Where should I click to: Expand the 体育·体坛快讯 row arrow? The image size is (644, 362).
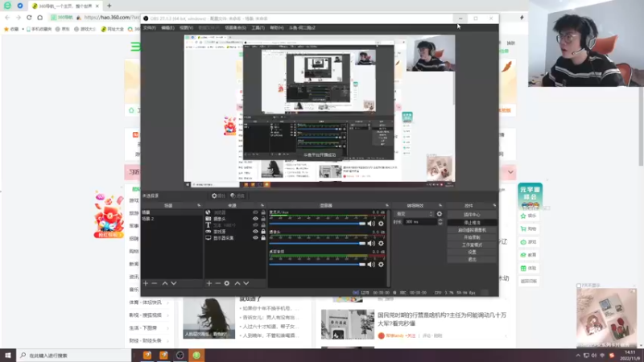(168, 302)
